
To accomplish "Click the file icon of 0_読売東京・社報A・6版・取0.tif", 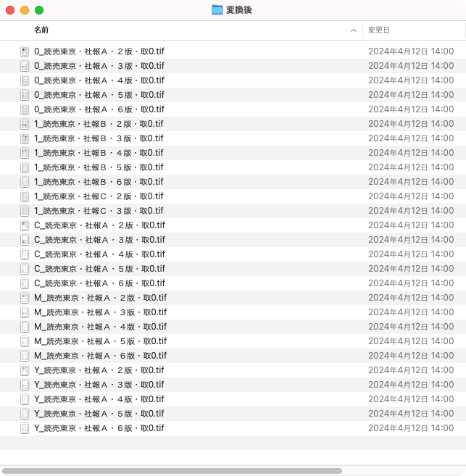I will pos(25,109).
